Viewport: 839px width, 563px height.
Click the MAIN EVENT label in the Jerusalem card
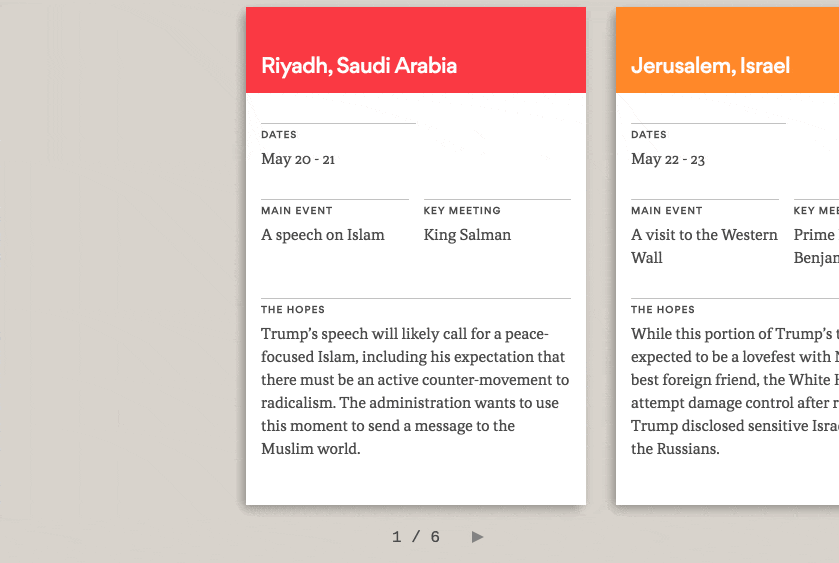(667, 211)
